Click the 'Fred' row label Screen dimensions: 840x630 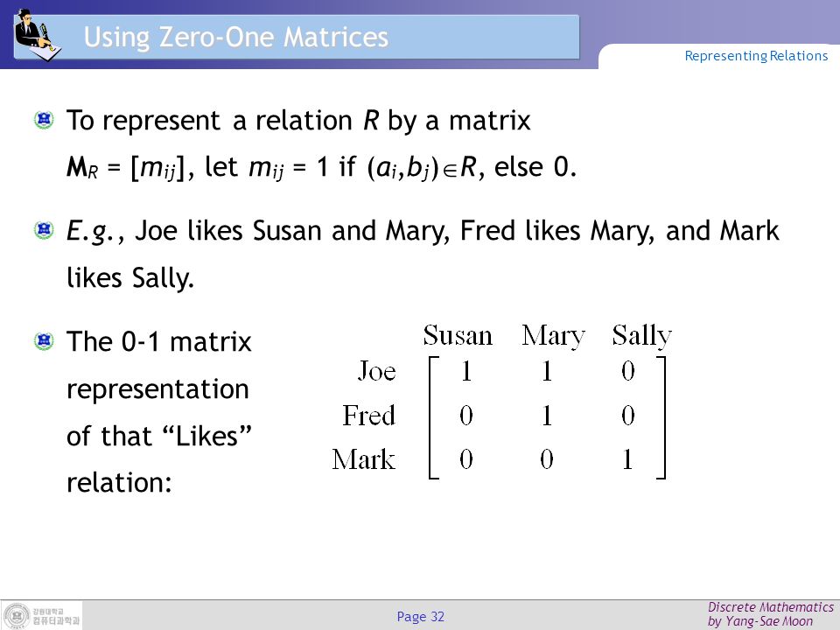(x=369, y=415)
